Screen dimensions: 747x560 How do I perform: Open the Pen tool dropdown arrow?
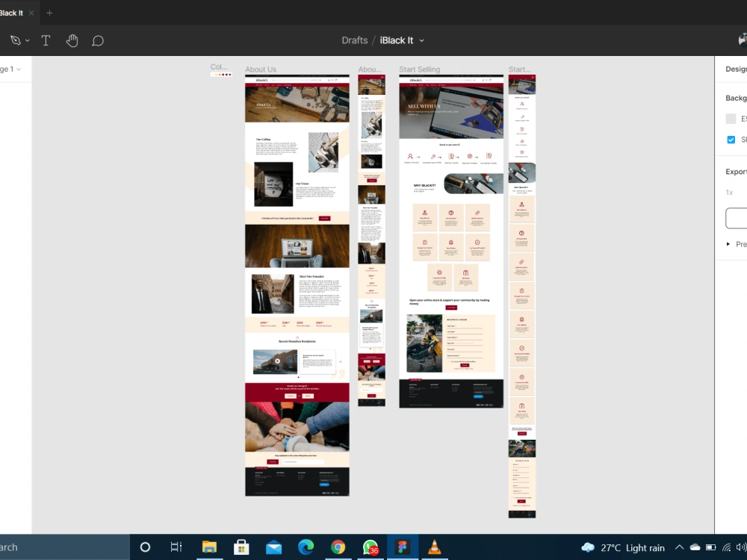pyautogui.click(x=28, y=41)
